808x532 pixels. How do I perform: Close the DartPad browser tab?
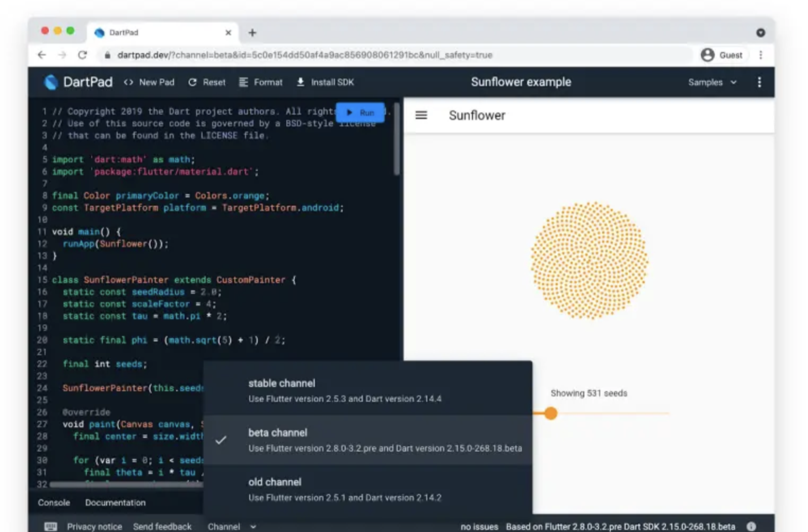228,32
